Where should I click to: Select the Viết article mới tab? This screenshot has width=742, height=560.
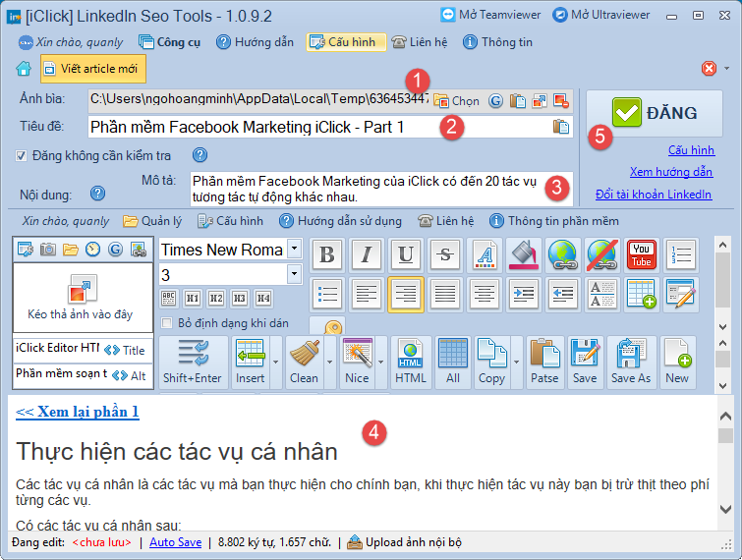click(93, 69)
